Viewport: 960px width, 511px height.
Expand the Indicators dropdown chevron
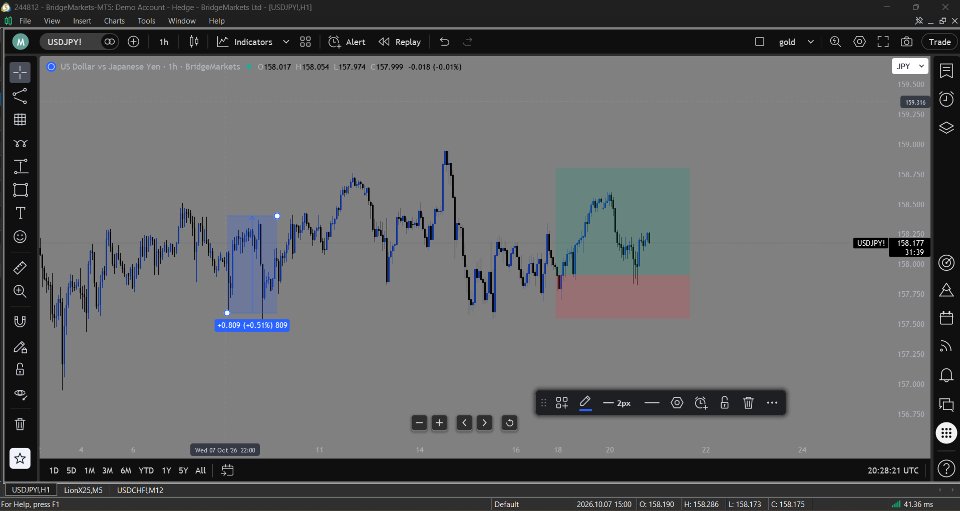click(285, 42)
